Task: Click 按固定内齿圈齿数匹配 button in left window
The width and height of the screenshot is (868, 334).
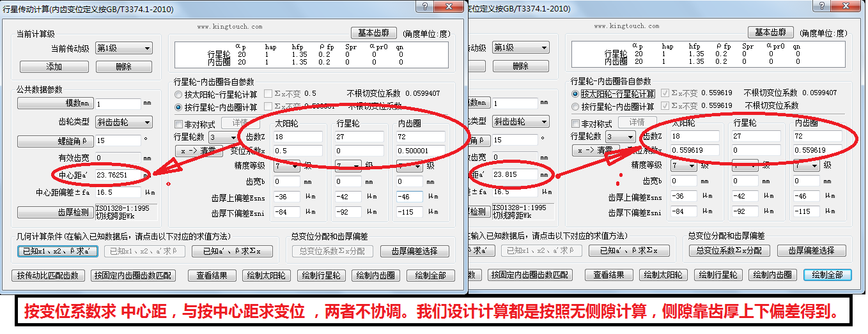Action: 134,275
